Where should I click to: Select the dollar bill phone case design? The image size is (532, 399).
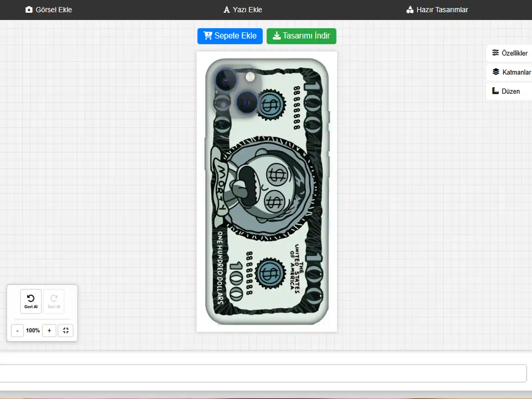point(267,192)
